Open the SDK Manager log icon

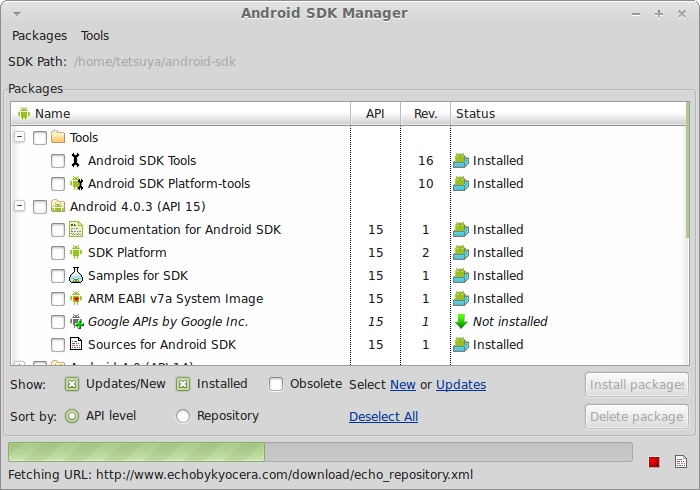click(681, 461)
